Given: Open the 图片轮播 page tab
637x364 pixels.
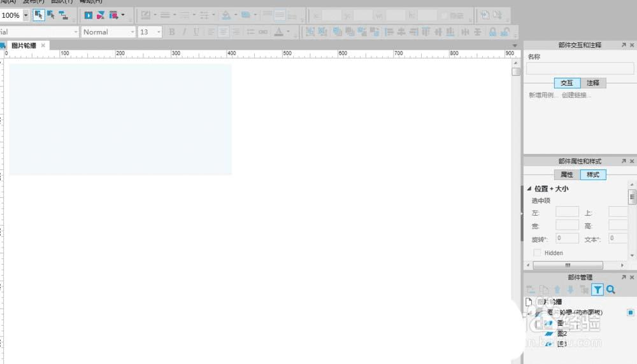Looking at the screenshot, I should (24, 45).
